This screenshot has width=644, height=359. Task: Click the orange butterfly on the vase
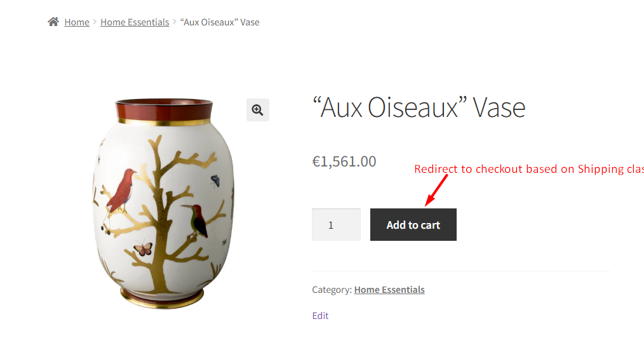[143, 248]
